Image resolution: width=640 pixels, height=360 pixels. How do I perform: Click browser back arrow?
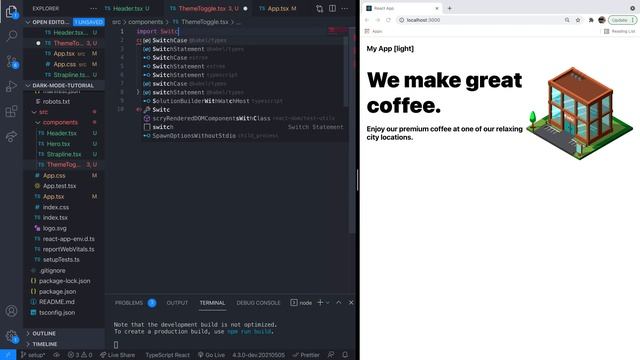(x=367, y=20)
